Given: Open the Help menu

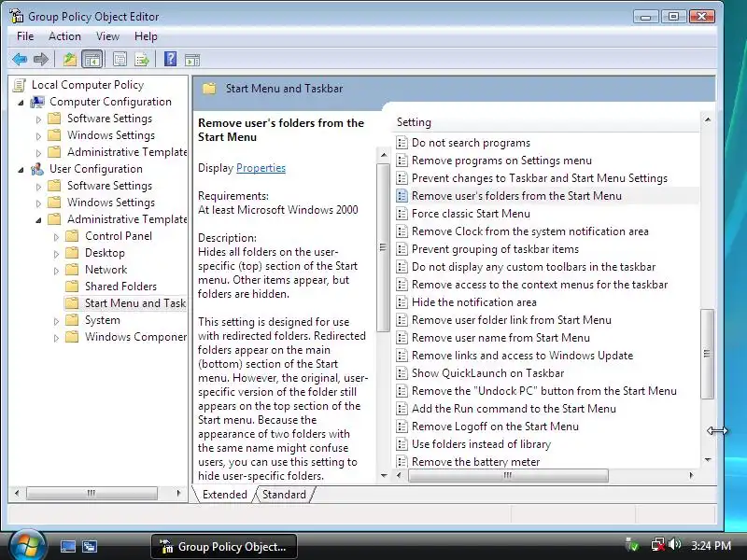Looking at the screenshot, I should (146, 36).
